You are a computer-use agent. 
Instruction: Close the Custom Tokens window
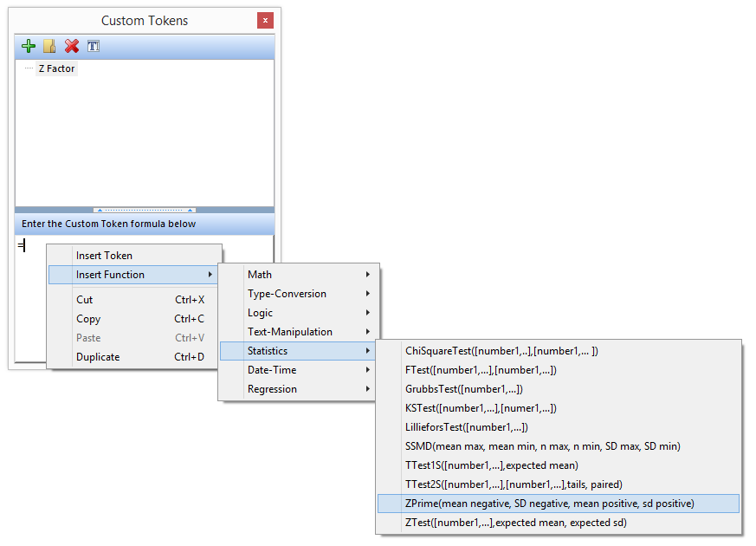tap(265, 20)
